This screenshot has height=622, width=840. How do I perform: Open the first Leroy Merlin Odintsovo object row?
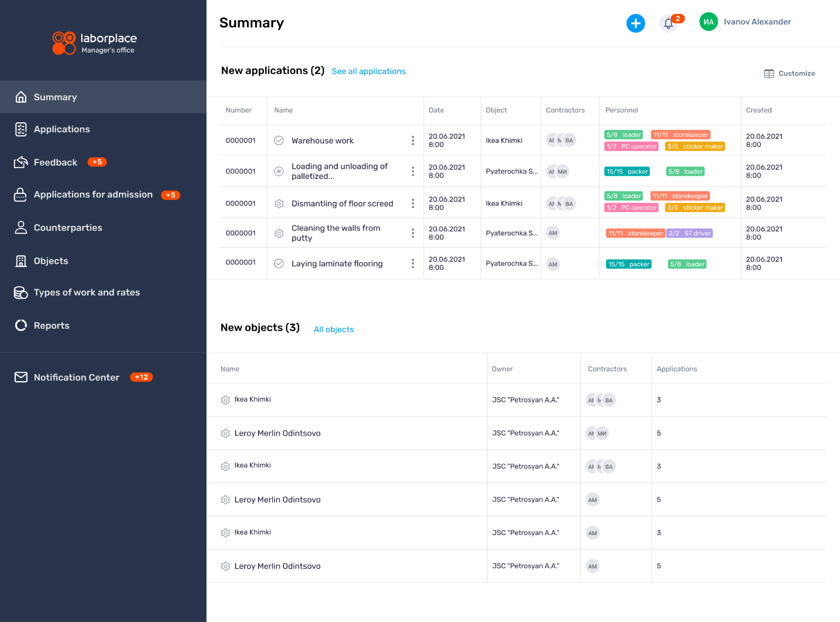coord(277,433)
